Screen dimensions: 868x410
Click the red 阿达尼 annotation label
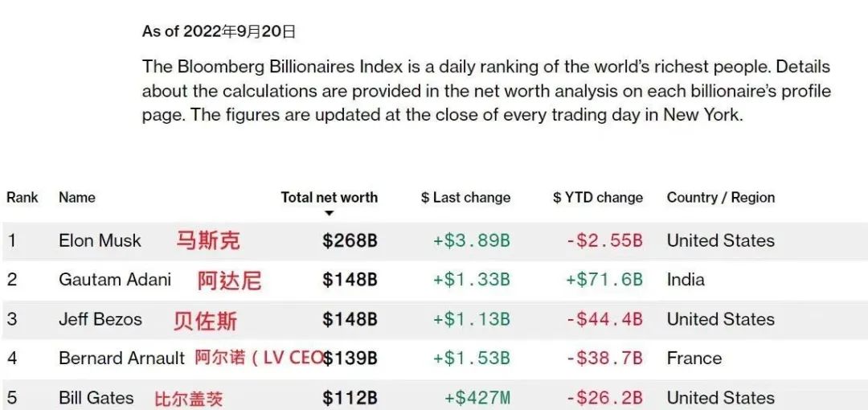coord(229,281)
